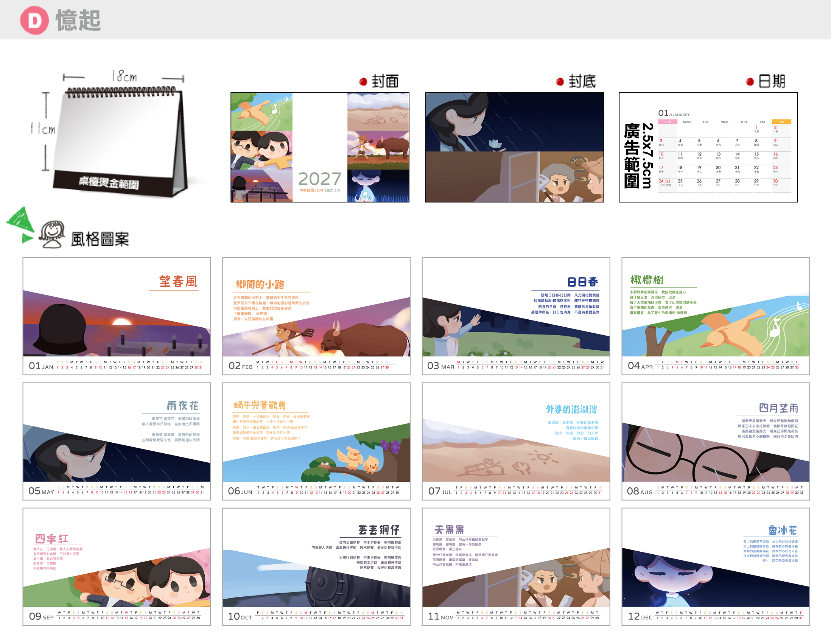Open the January date layout preview
831x644 pixels.
[708, 148]
